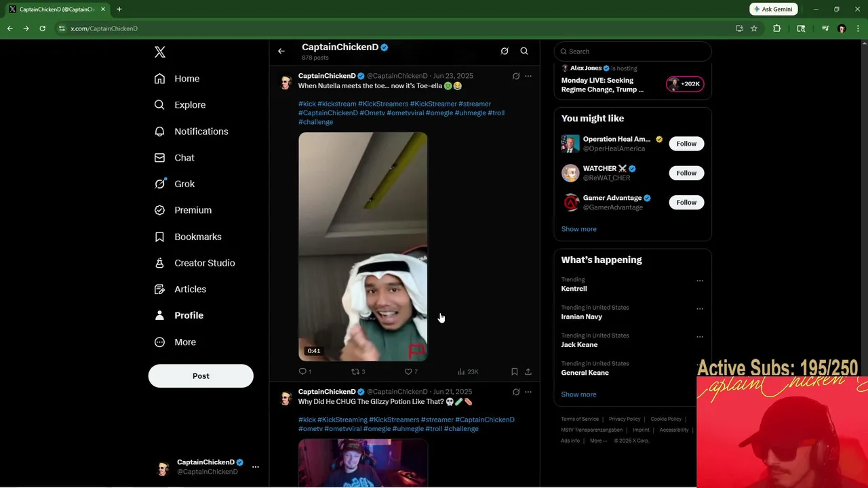Open Premium page
Screen dimensions: 868x488
point(182,210)
